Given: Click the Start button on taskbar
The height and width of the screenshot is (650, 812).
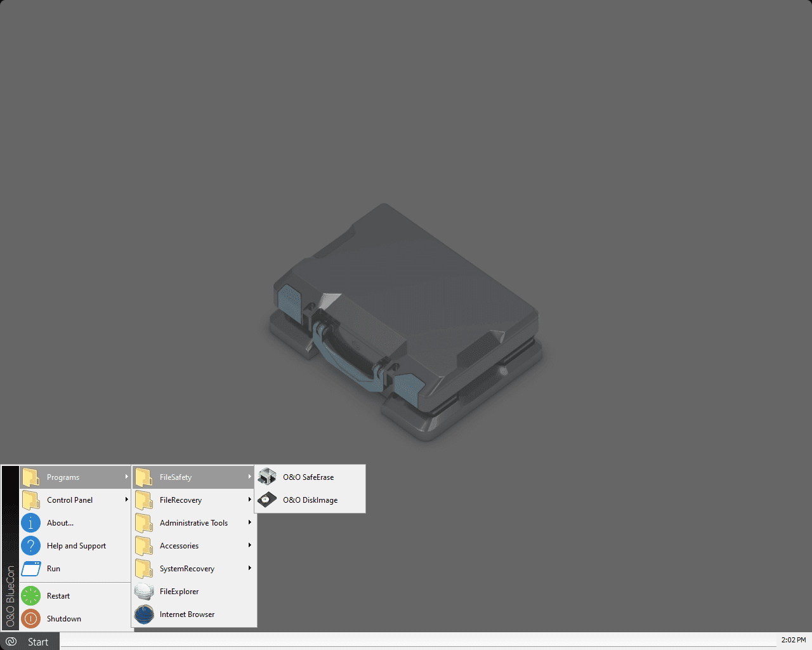Looking at the screenshot, I should tap(30, 642).
